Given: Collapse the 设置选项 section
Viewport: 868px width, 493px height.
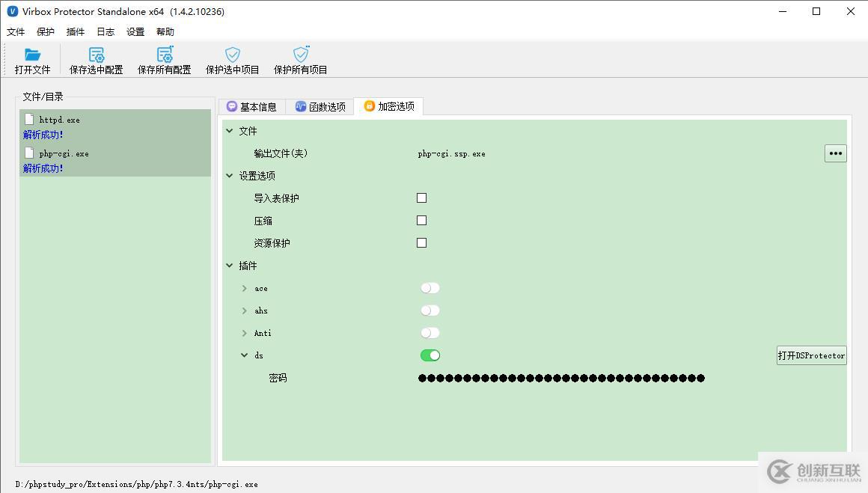Looking at the screenshot, I should (x=229, y=176).
